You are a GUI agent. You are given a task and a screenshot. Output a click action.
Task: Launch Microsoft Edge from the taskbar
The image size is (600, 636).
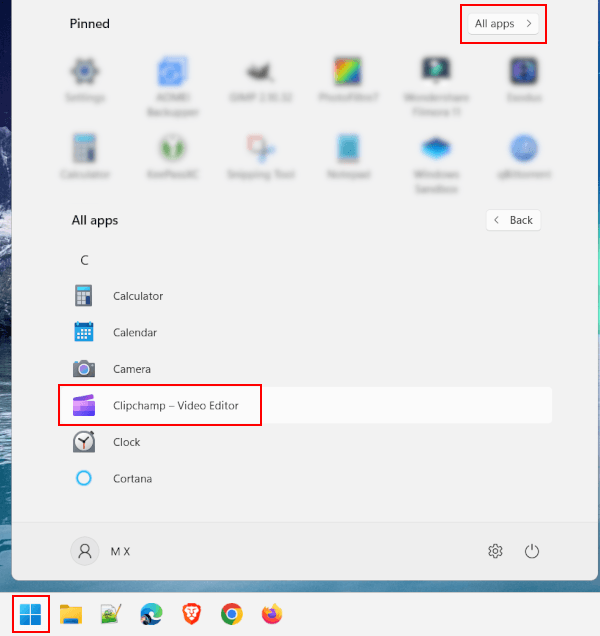click(151, 614)
